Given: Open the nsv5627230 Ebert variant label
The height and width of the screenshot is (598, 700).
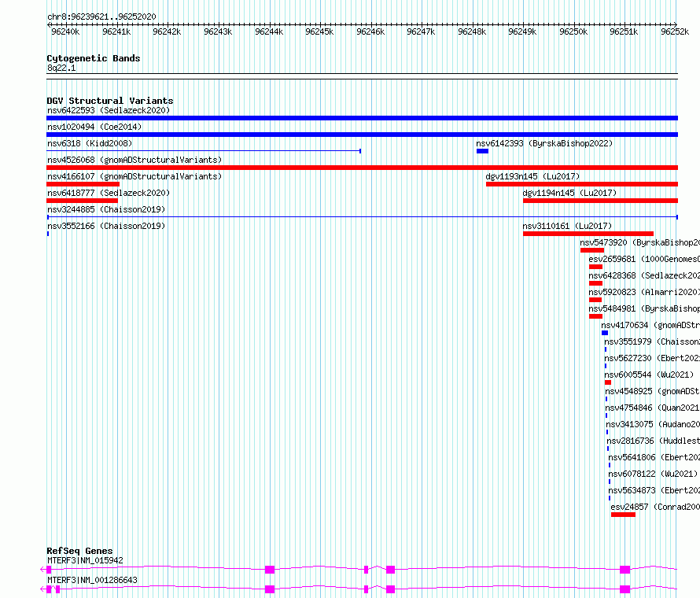Looking at the screenshot, I should (652, 358).
